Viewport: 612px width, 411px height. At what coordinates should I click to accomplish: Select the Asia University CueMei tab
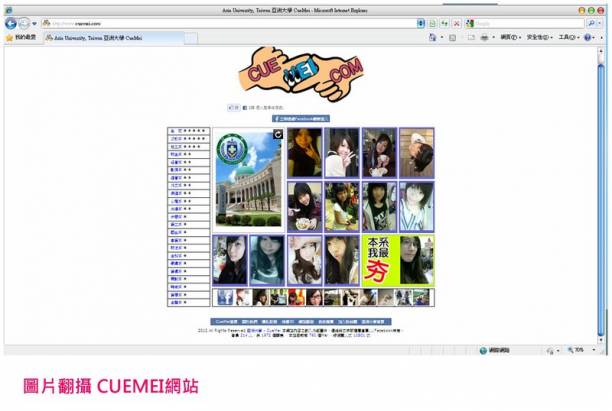pyautogui.click(x=113, y=38)
